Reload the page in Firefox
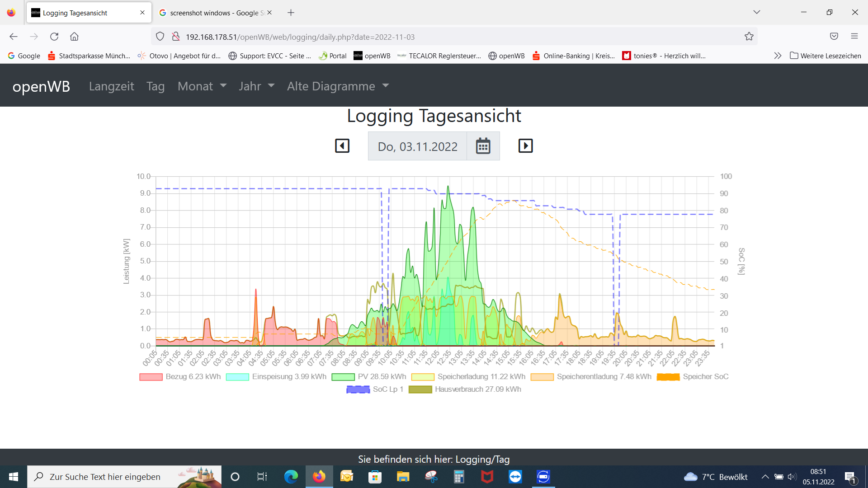868x488 pixels. click(54, 37)
